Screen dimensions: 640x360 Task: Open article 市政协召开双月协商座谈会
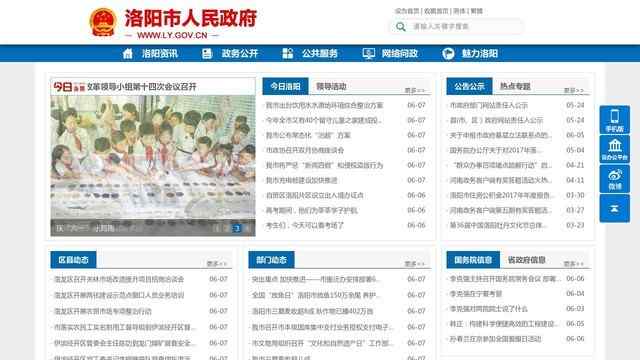pyautogui.click(x=305, y=150)
